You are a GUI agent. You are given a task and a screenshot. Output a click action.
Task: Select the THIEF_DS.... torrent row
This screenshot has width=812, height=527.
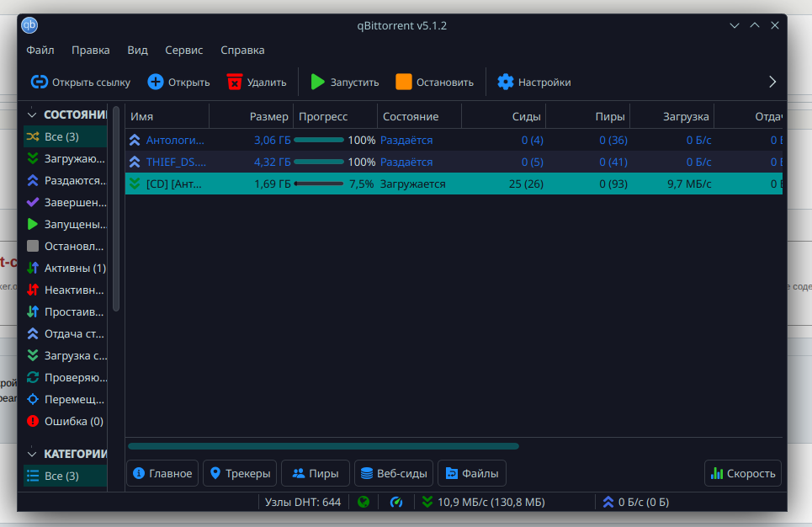click(454, 162)
